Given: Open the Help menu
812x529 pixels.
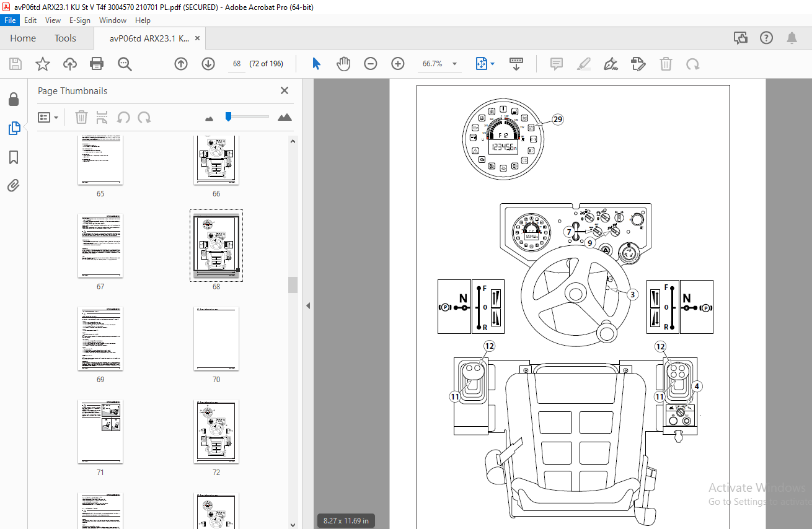Looking at the screenshot, I should click(143, 20).
